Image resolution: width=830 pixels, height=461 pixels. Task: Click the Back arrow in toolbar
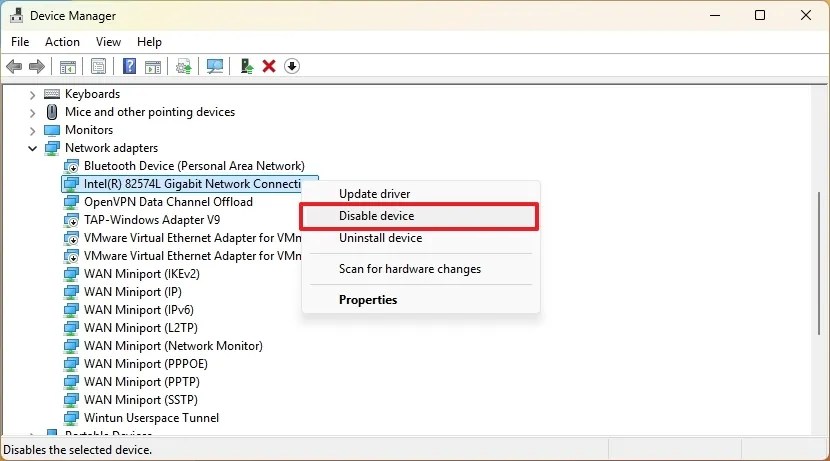[x=14, y=66]
